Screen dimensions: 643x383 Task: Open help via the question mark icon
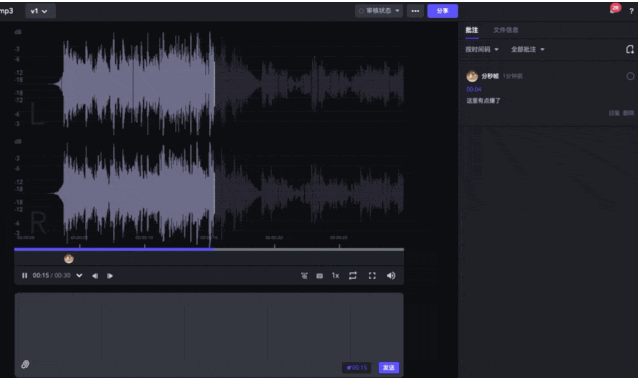632,11
